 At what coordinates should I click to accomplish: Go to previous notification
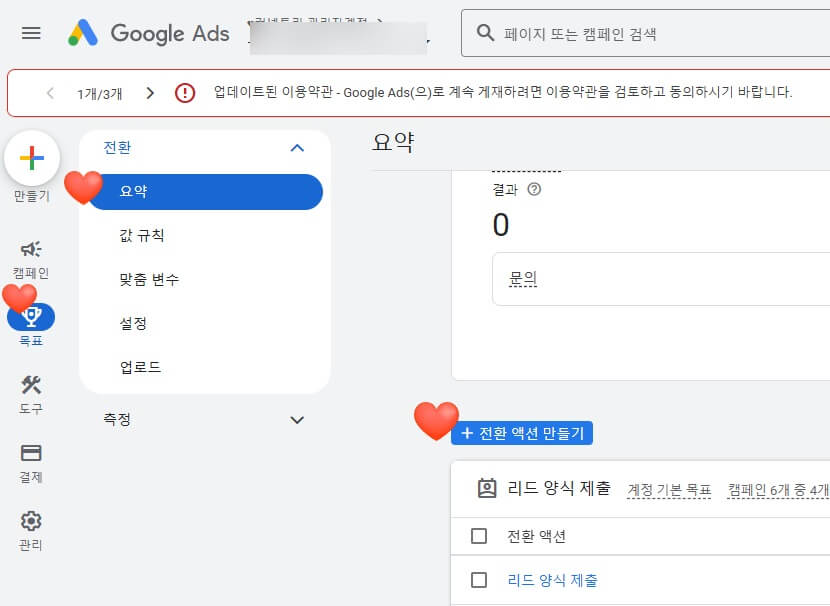(x=50, y=93)
